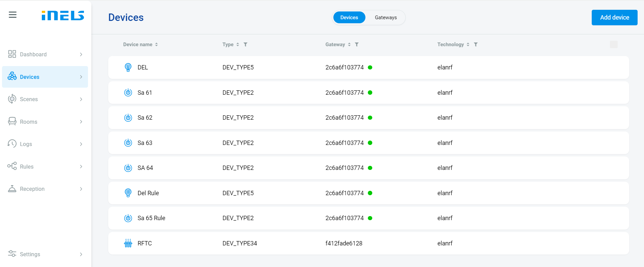Viewport: 644px width, 267px height.
Task: Open Rules in the sidebar
Action: tap(27, 167)
